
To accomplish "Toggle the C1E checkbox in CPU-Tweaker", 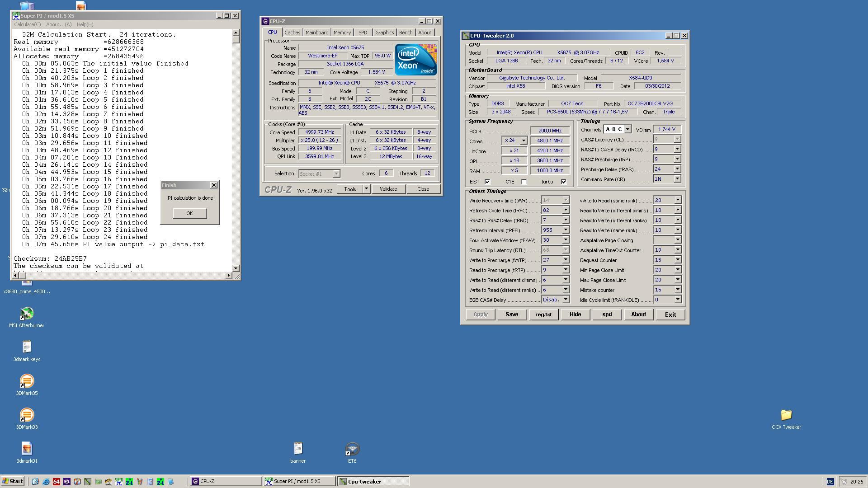I will click(524, 182).
